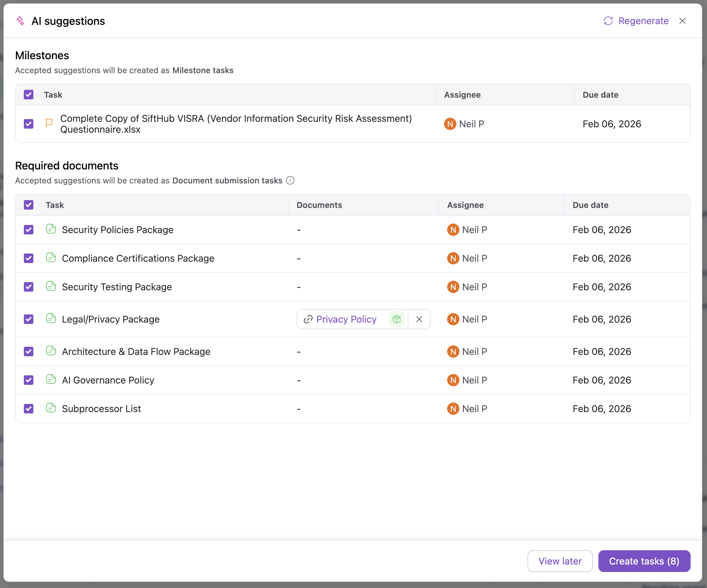Image resolution: width=707 pixels, height=588 pixels.
Task: Remove the Privacy Policy document attachment
Action: [419, 319]
